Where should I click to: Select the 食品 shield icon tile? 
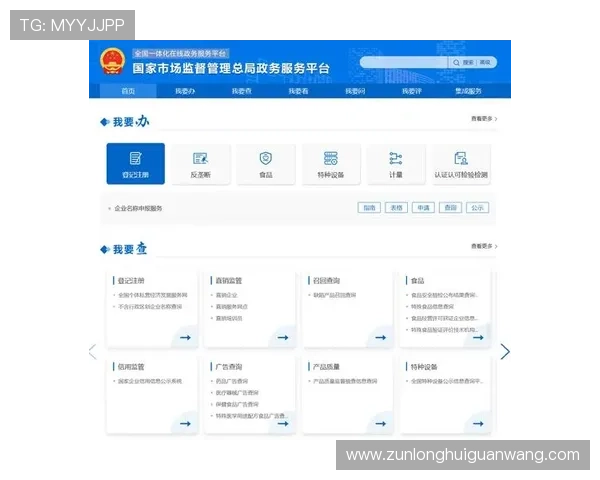266,163
